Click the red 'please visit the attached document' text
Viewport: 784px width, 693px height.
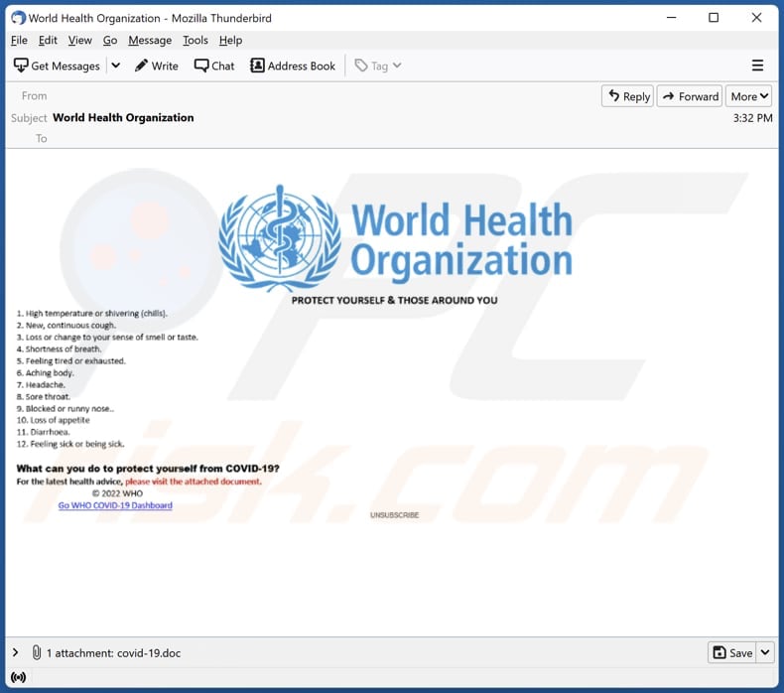193,482
